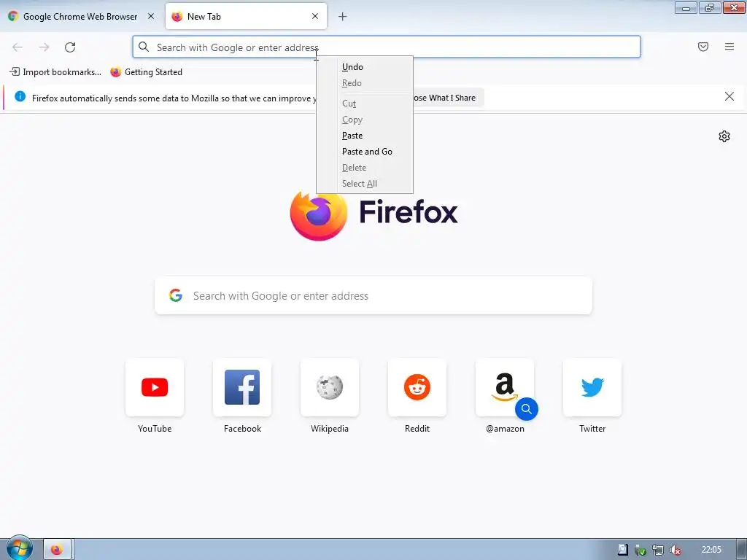Image resolution: width=747 pixels, height=560 pixels.
Task: Open the Pocket save icon
Action: [703, 47]
